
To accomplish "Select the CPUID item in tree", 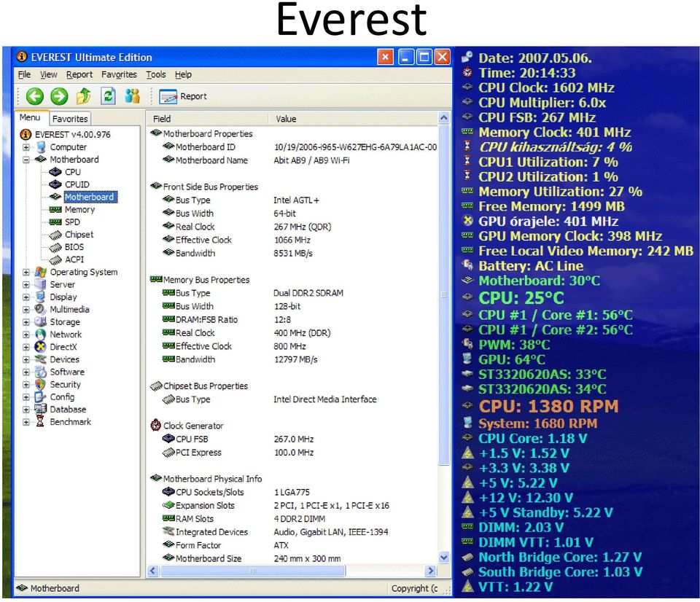I will [x=77, y=184].
